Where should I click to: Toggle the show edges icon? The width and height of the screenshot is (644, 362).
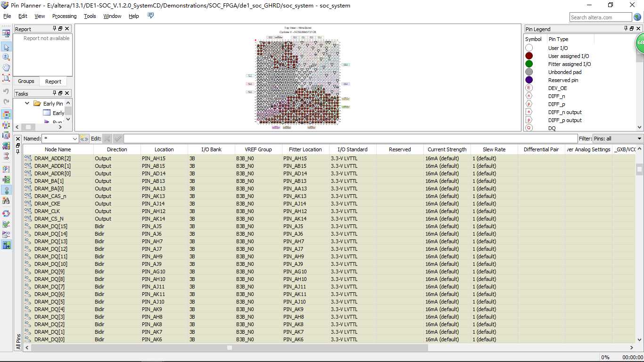(x=6, y=135)
